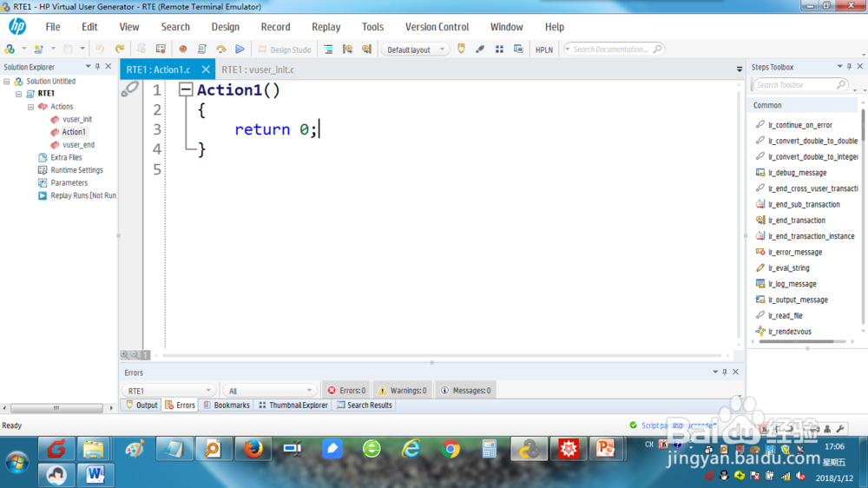The width and height of the screenshot is (868, 488).
Task: Click the indent lines toolbar icon
Action: tap(328, 49)
